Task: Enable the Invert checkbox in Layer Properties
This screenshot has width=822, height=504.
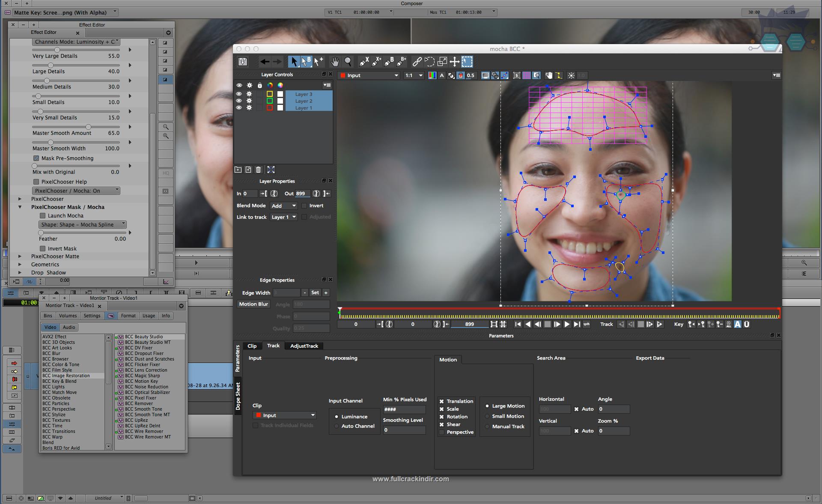Action: click(304, 206)
